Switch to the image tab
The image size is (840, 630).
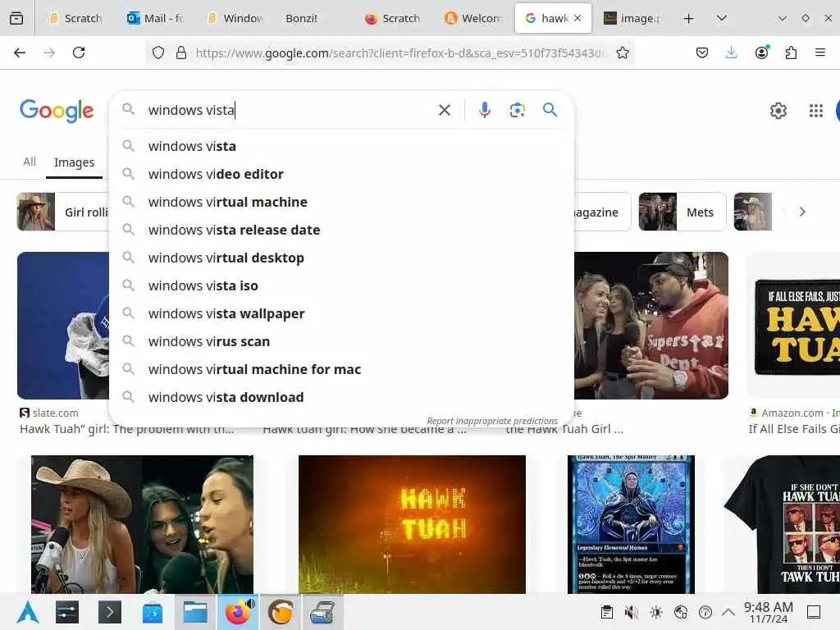[x=632, y=18]
